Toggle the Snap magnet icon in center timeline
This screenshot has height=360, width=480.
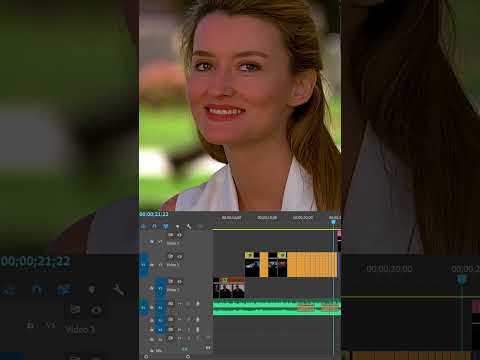[154, 226]
